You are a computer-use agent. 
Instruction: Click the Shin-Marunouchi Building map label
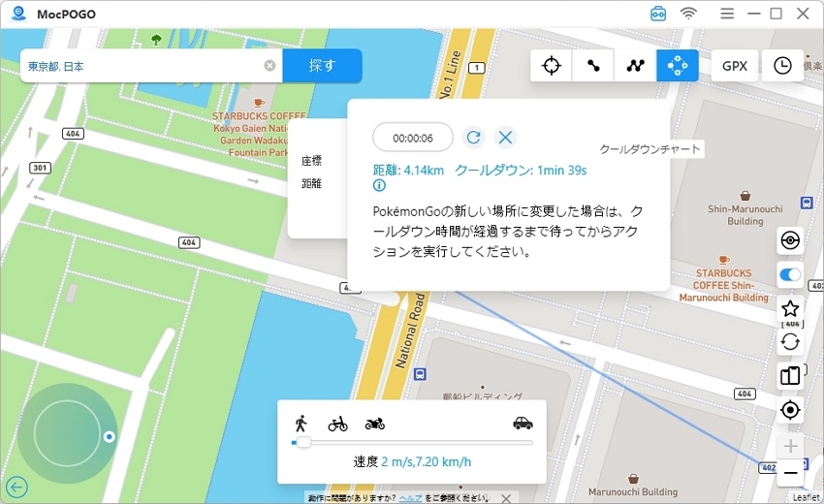pos(745,215)
